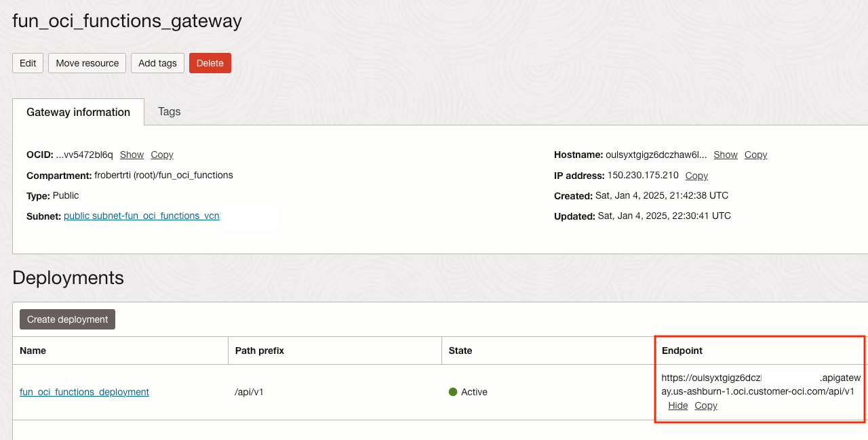This screenshot has width=868, height=440.
Task: Click Create deployment button
Action: click(x=67, y=319)
